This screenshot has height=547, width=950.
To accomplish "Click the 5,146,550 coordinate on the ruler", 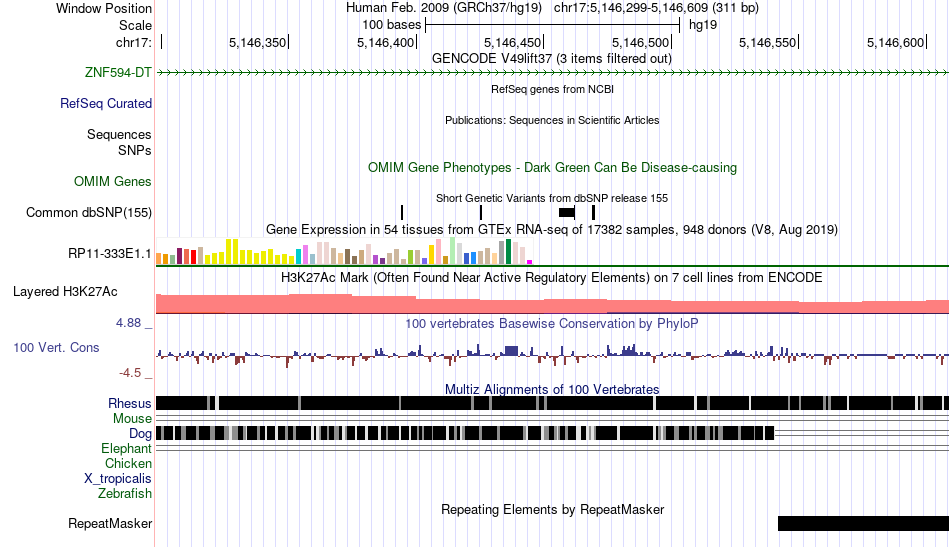I will (768, 42).
